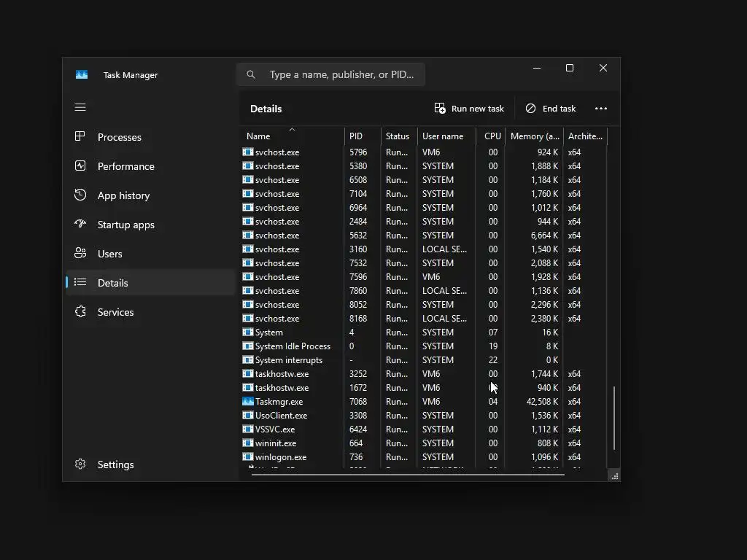
Task: Sort by the CPU column header
Action: pyautogui.click(x=491, y=136)
